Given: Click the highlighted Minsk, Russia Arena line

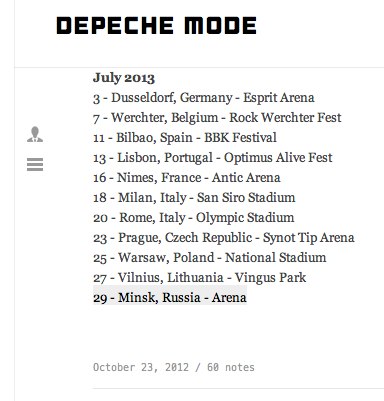Looking at the screenshot, I should [x=170, y=298].
